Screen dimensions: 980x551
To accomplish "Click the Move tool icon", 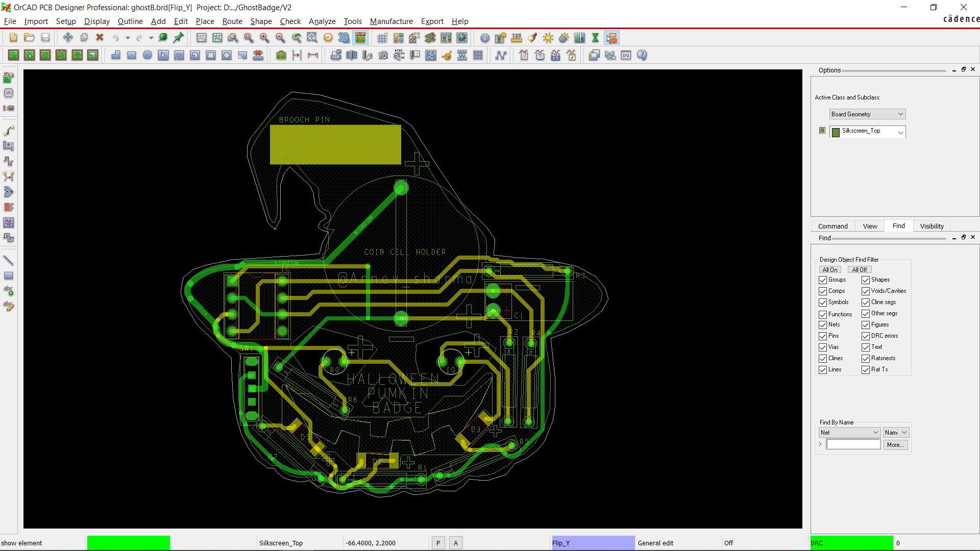I will pos(68,38).
